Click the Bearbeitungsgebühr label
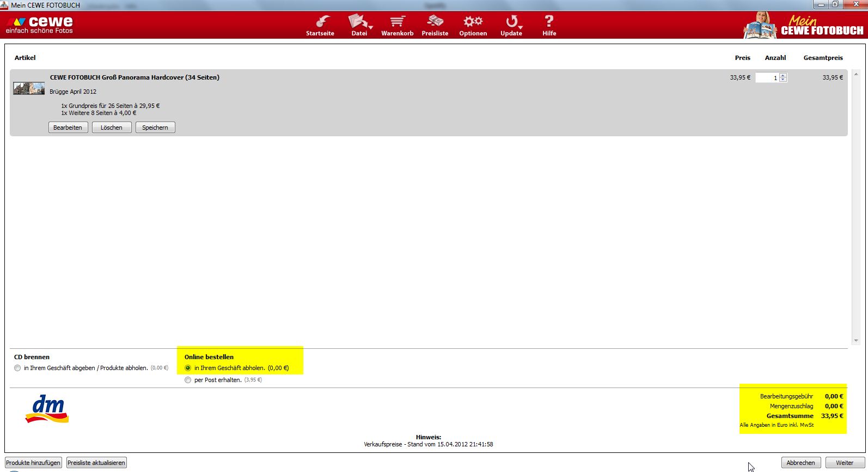Image resolution: width=868 pixels, height=472 pixels. [787, 396]
